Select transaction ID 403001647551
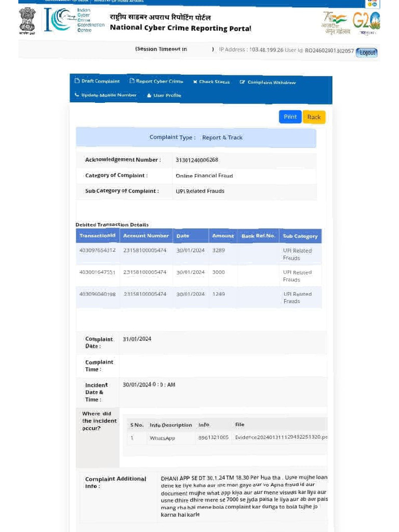Image resolution: width=399 pixels, height=532 pixels. click(x=97, y=272)
